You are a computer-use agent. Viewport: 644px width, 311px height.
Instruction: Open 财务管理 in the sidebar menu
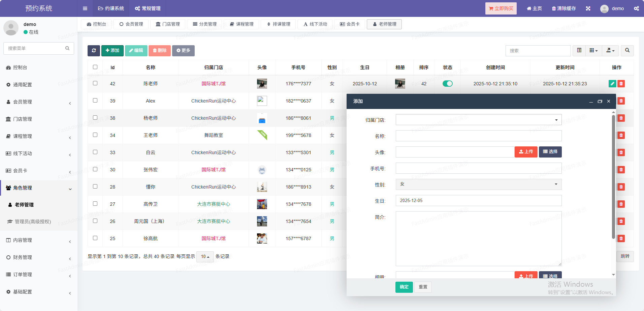(x=23, y=257)
